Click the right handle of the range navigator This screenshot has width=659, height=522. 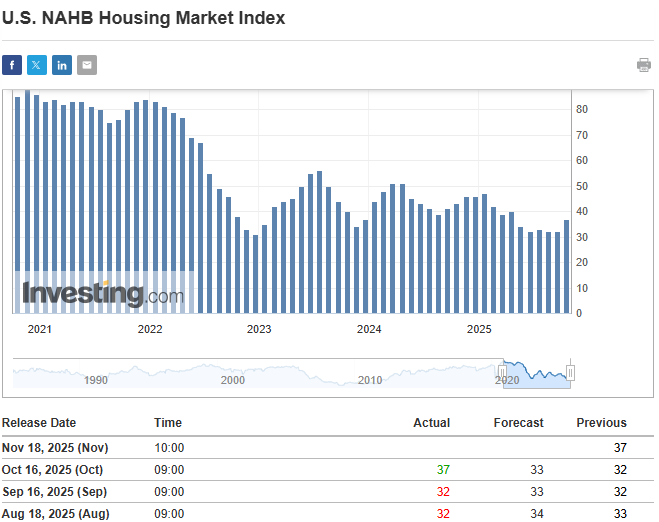570,373
